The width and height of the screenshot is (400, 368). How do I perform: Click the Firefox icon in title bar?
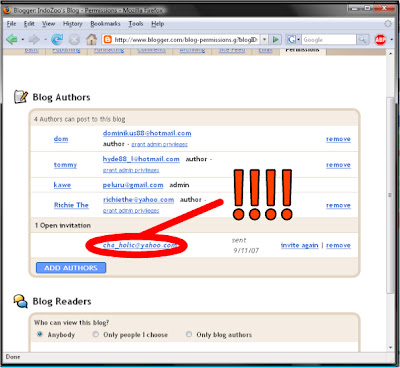click(x=7, y=10)
